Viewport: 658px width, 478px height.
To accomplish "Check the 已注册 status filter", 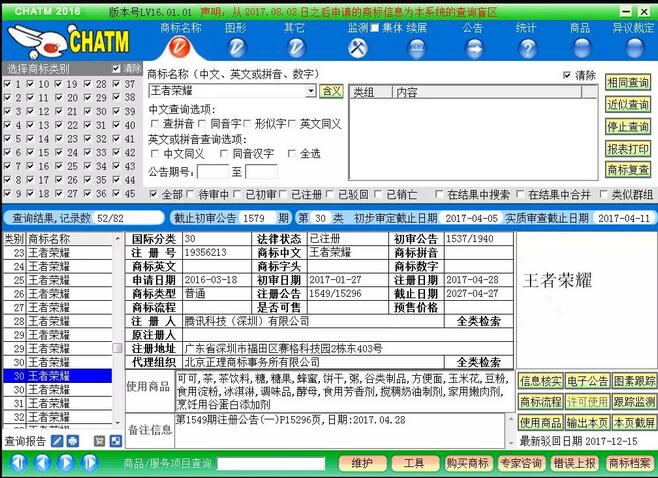I will tap(283, 194).
